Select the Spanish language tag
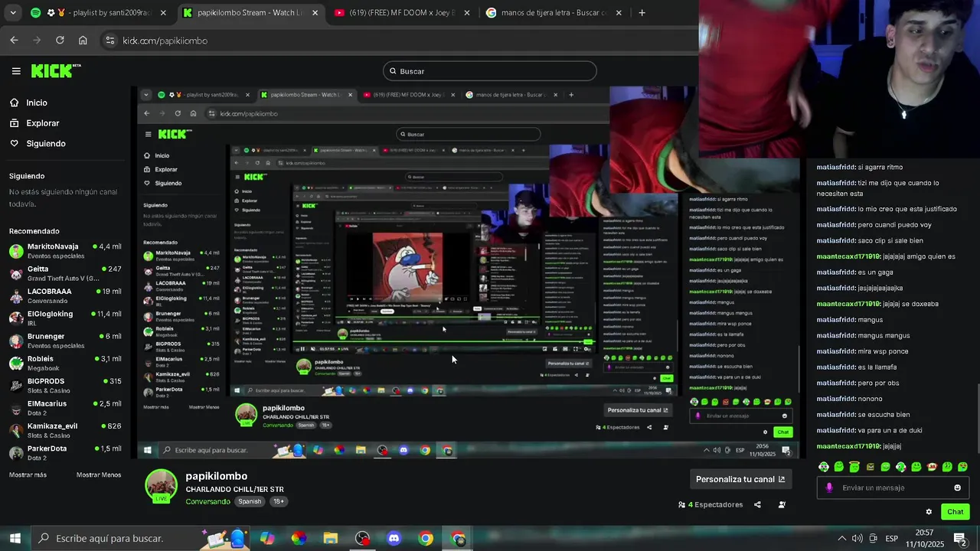 click(x=250, y=502)
